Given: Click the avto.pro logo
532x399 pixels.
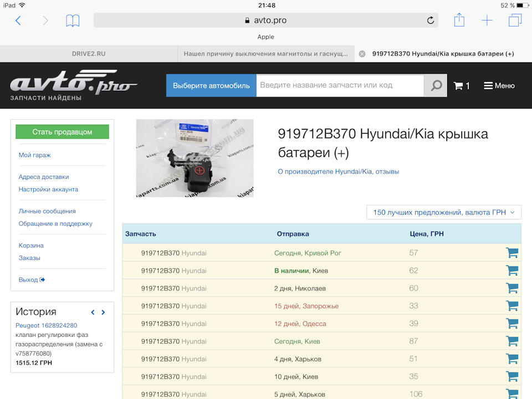Looking at the screenshot, I should 73,85.
